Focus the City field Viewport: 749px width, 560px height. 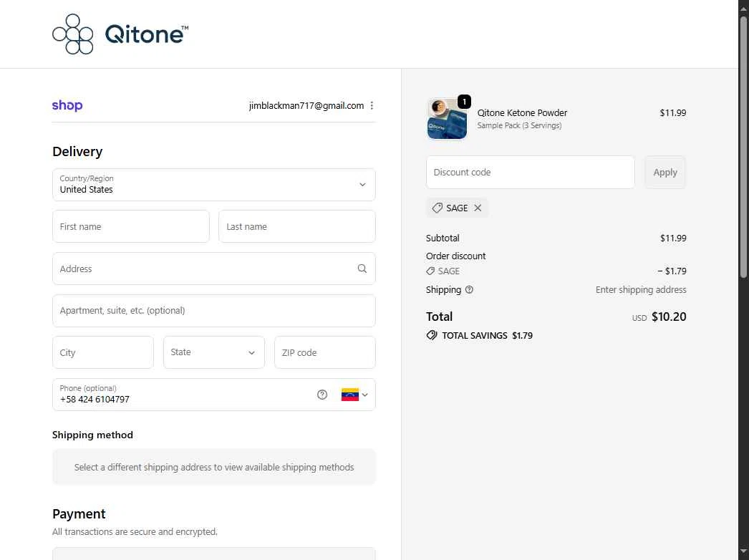coord(103,352)
